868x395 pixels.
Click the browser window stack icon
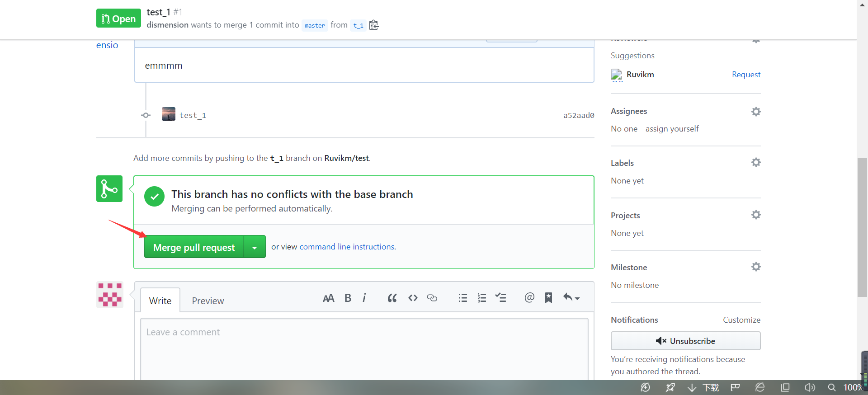(x=785, y=387)
